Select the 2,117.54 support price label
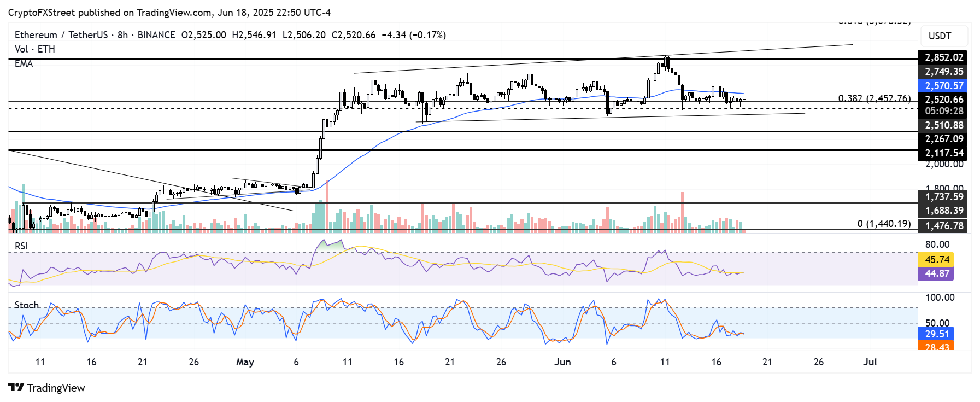Image resolution: width=980 pixels, height=402 pixels. 943,154
